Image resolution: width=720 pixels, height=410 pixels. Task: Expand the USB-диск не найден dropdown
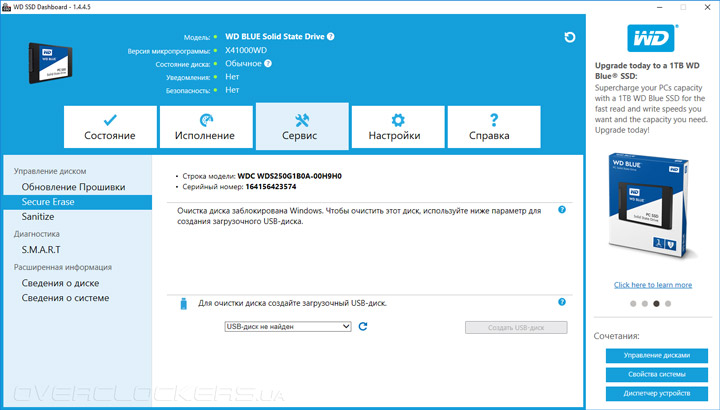point(288,326)
